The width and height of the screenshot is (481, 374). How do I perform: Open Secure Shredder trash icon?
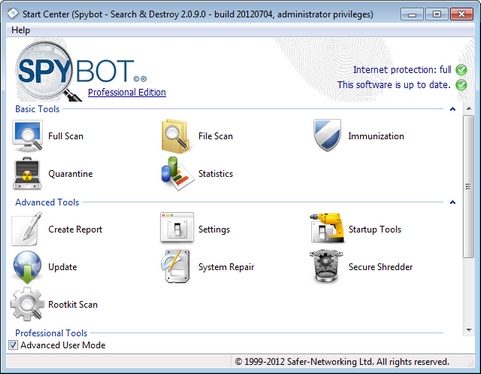[x=326, y=267]
